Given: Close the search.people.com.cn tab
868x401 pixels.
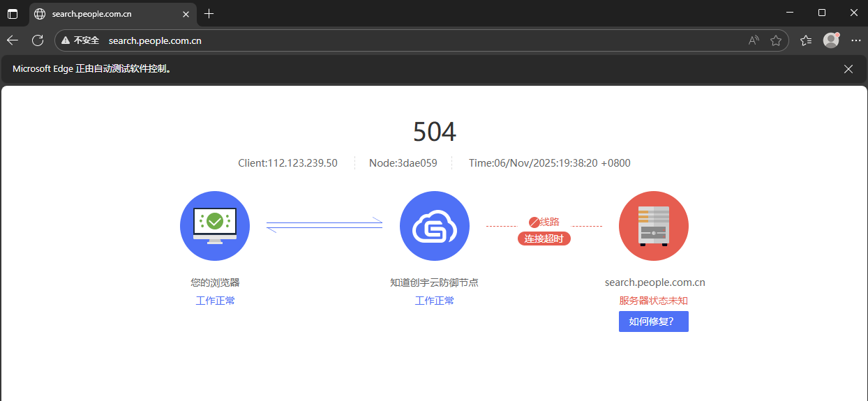Looking at the screenshot, I should [x=186, y=14].
